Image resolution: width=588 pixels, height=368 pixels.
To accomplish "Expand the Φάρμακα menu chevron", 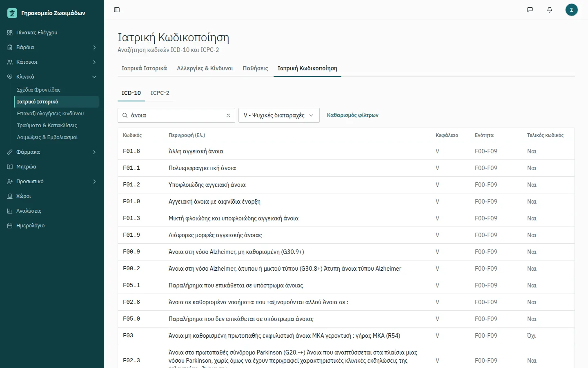I will click(94, 152).
